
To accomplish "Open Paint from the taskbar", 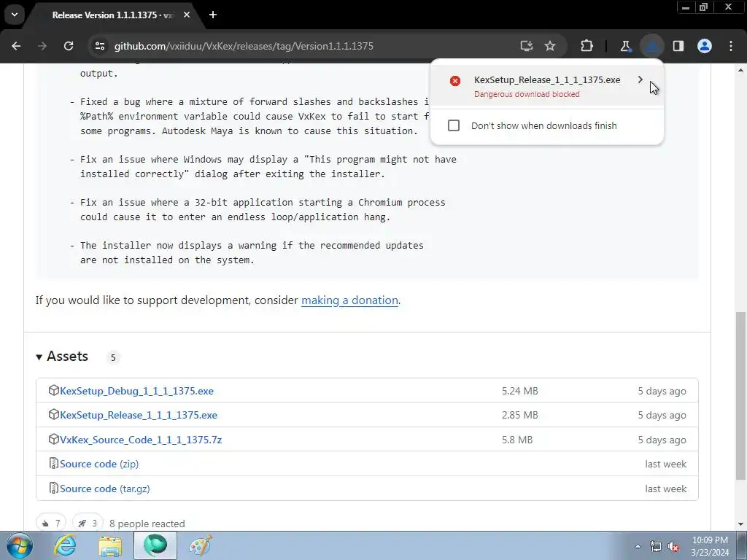I will click(201, 545).
